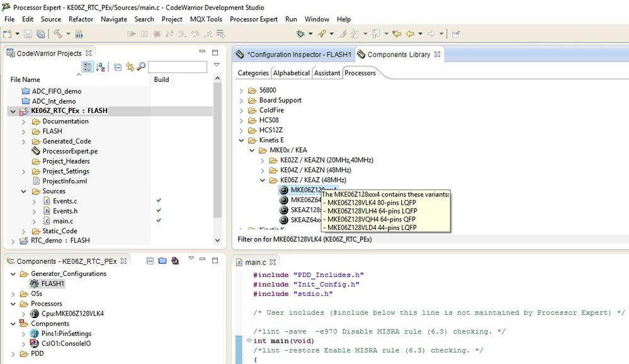The height and width of the screenshot is (364, 629).
Task: Select the MKE06Z128xxx4 processor chip icon
Action: click(284, 190)
